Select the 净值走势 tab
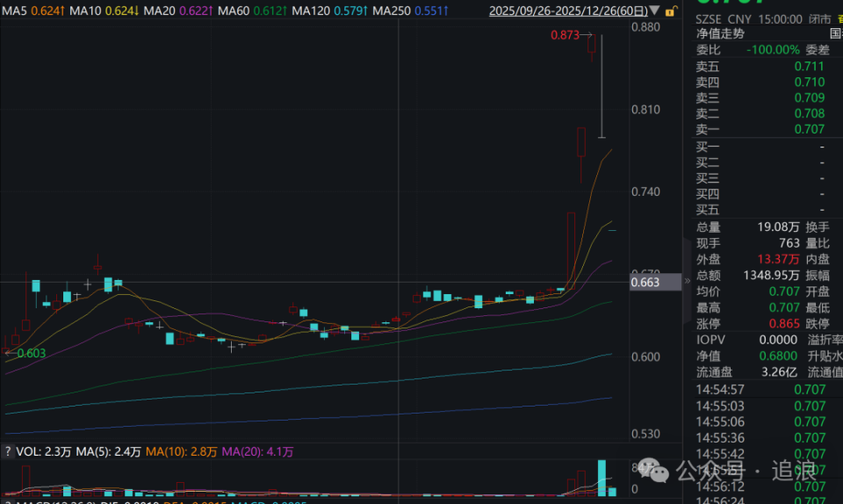The height and width of the screenshot is (504, 843). [720, 34]
